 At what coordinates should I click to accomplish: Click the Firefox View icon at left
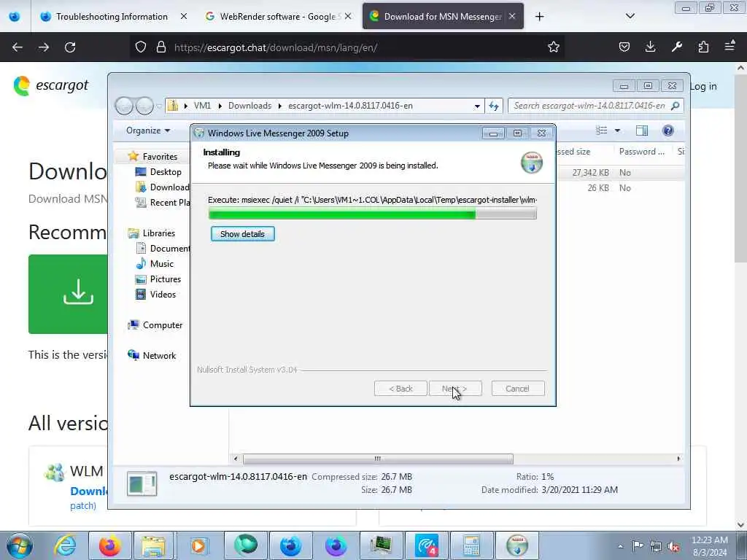15,17
